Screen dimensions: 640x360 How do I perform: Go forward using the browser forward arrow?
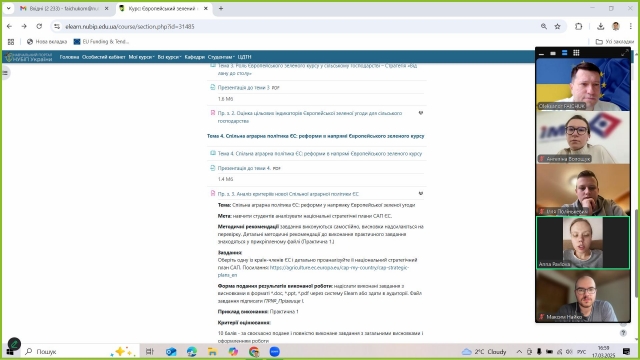point(24,27)
